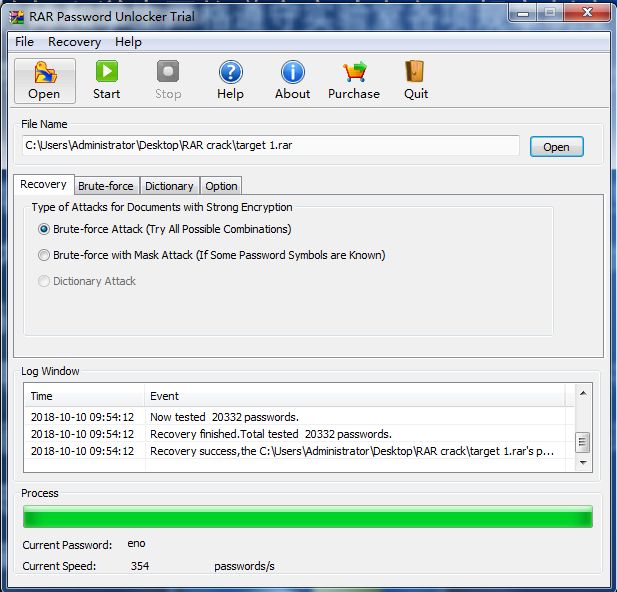The height and width of the screenshot is (592, 617).
Task: Click the Open toolbar icon
Action: (x=44, y=81)
